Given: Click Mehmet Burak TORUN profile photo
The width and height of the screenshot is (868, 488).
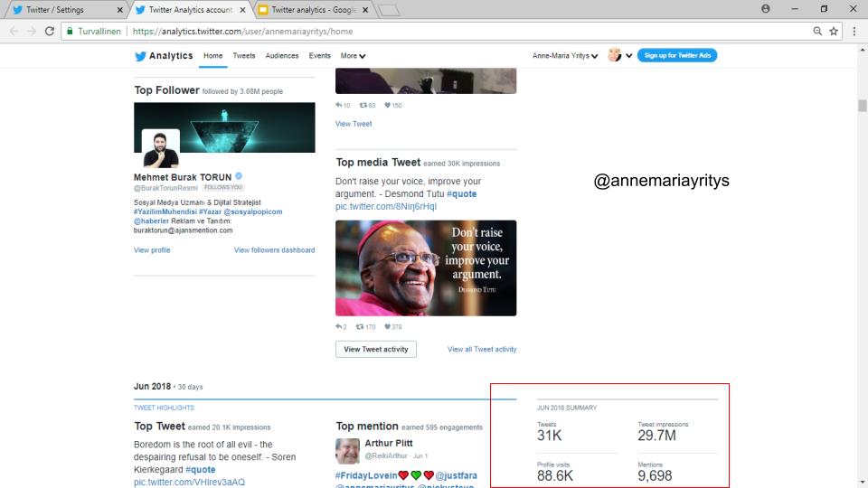Looking at the screenshot, I should coord(161,148).
